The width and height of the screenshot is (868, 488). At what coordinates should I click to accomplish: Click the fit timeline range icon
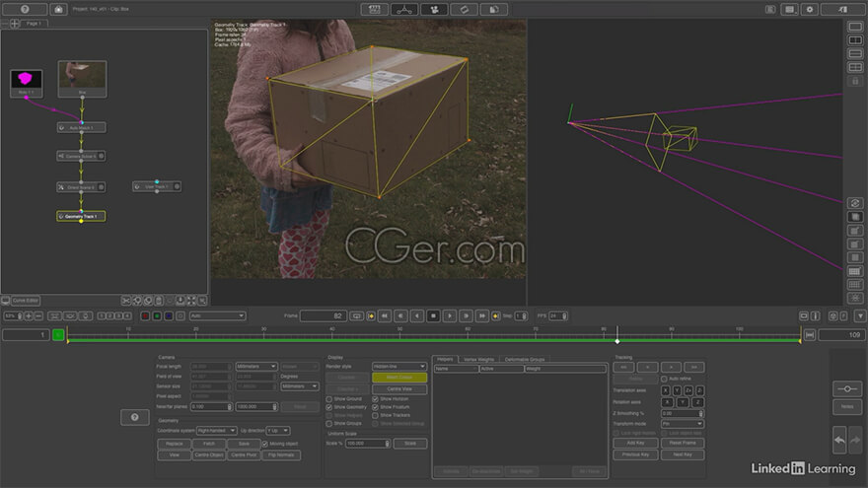click(810, 335)
